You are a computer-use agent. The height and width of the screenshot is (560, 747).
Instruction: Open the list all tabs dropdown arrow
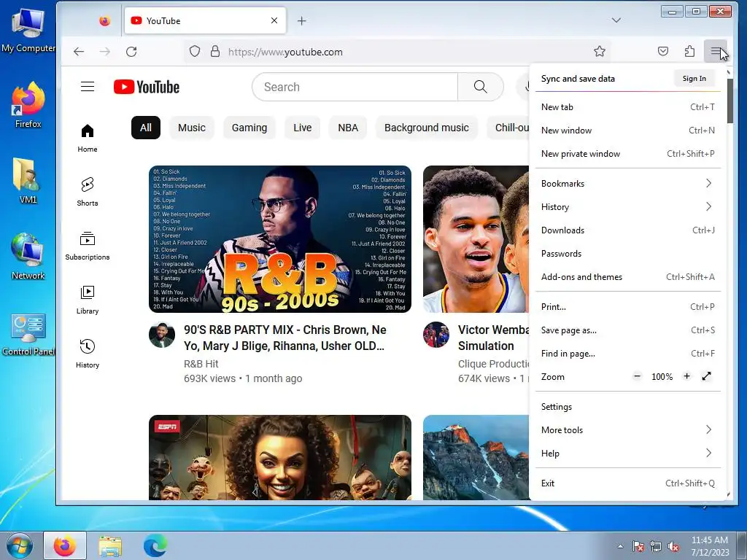[x=616, y=20]
